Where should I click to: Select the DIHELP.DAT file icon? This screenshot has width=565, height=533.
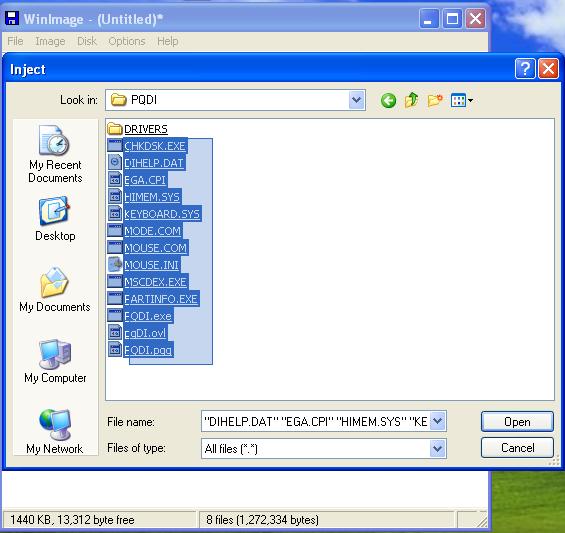click(x=115, y=163)
